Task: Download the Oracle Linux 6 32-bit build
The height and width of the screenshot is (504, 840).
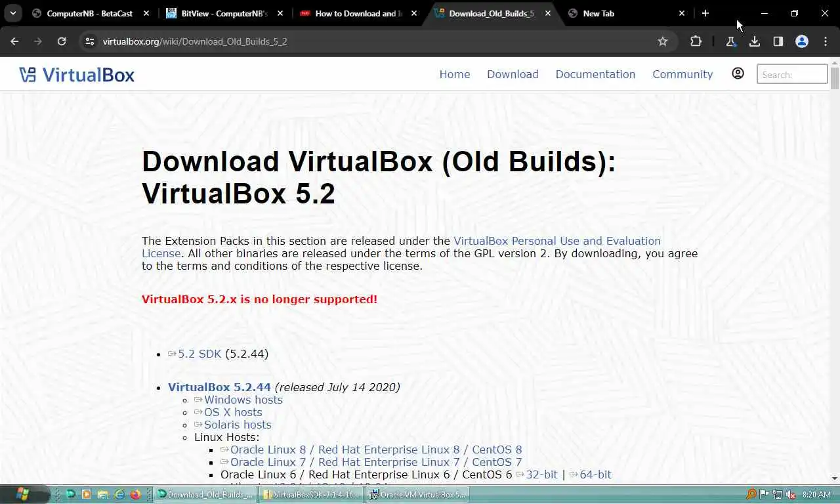Action: (542, 474)
